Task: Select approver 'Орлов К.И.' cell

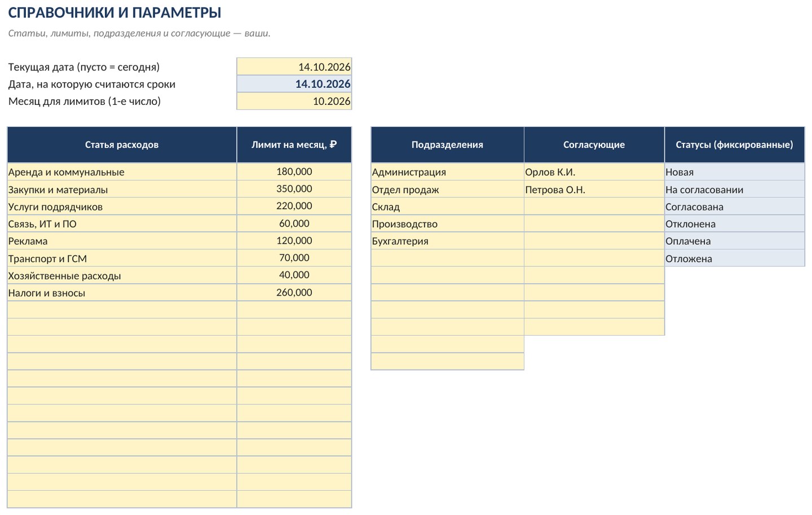Action: [594, 171]
